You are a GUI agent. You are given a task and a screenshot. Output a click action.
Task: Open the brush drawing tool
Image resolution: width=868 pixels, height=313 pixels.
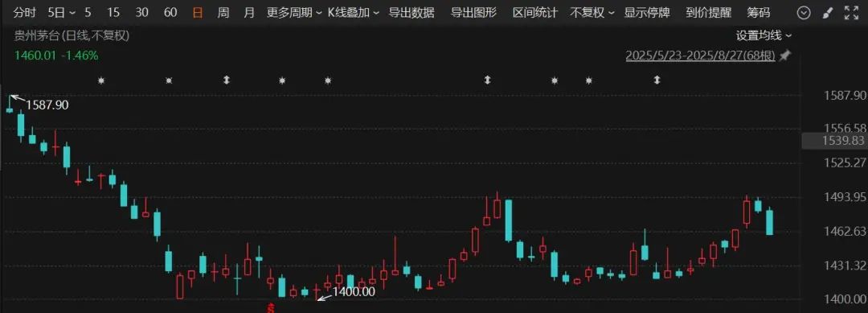(828, 12)
